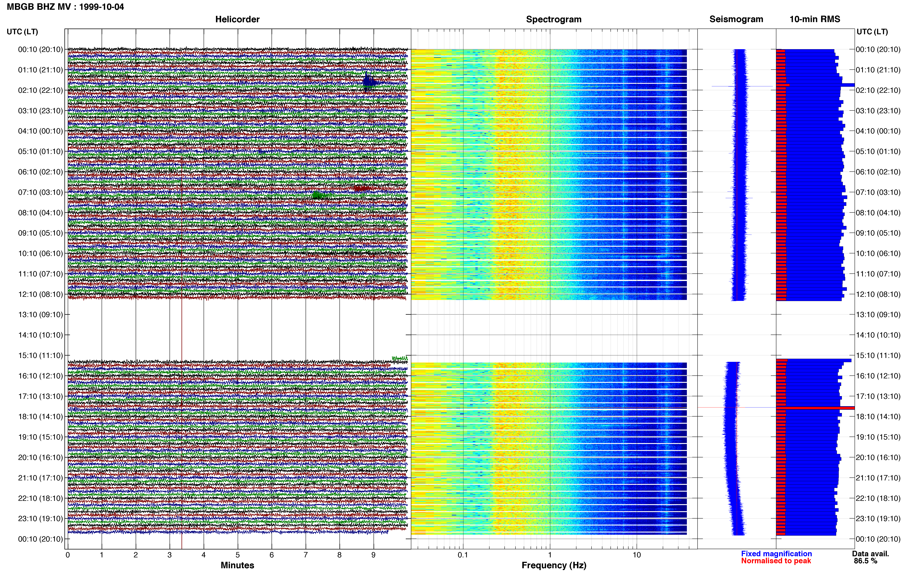The height and width of the screenshot is (578, 924).
Task: Click the Minutes axis tick '9'
Action: point(373,555)
